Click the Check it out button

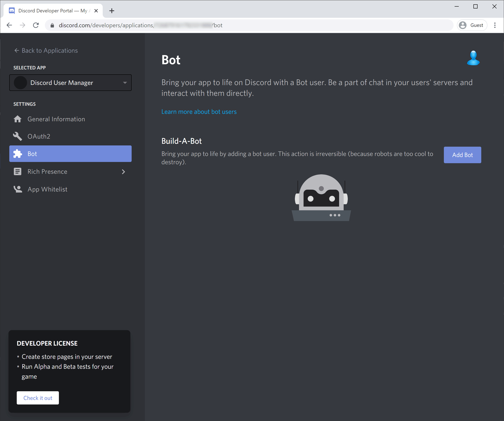pyautogui.click(x=38, y=398)
